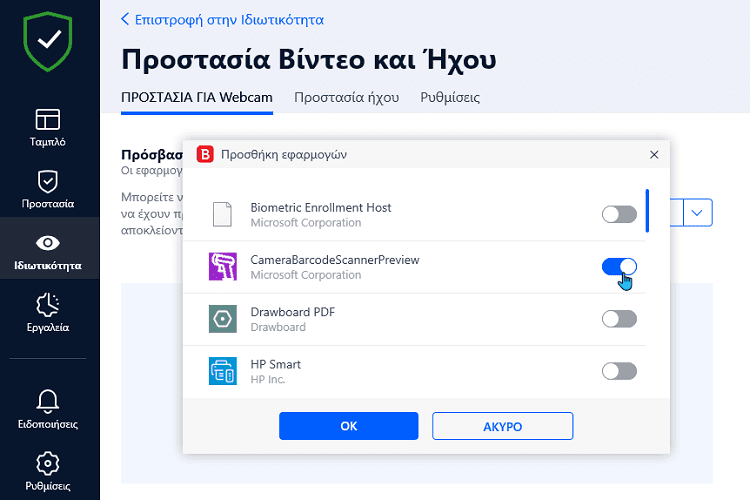Image resolution: width=750 pixels, height=500 pixels.
Task: Click the Bitdefender B logo in dialog
Action: coord(205,155)
